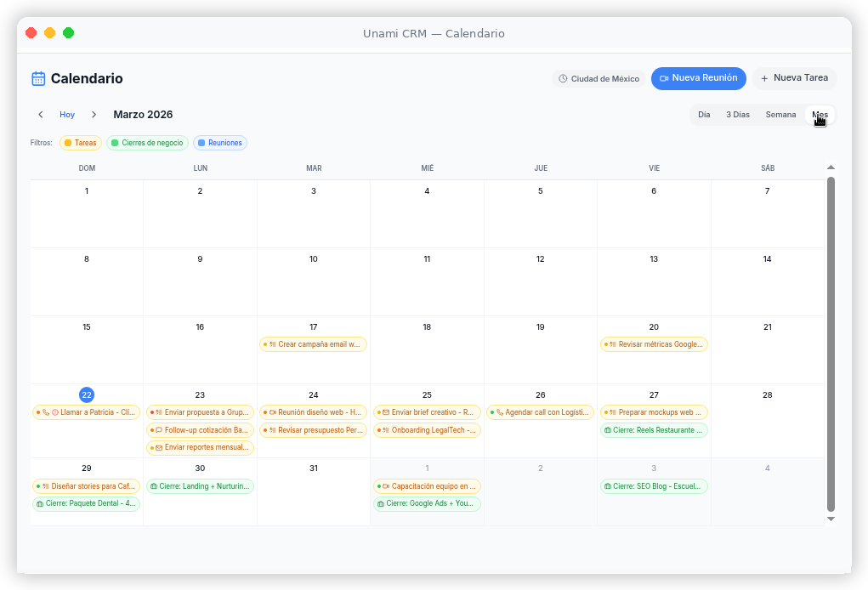
Task: Click the plus icon on Nueva Tarea
Action: 765,77
